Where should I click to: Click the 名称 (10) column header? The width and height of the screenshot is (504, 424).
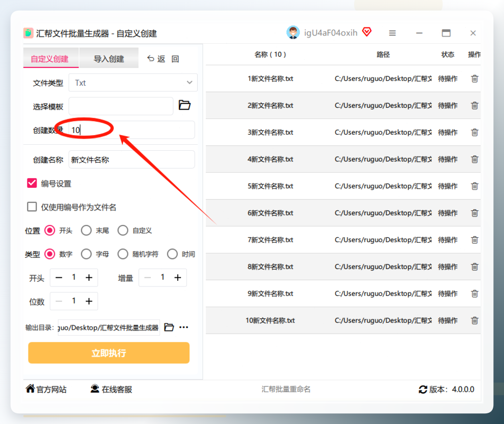(x=270, y=55)
